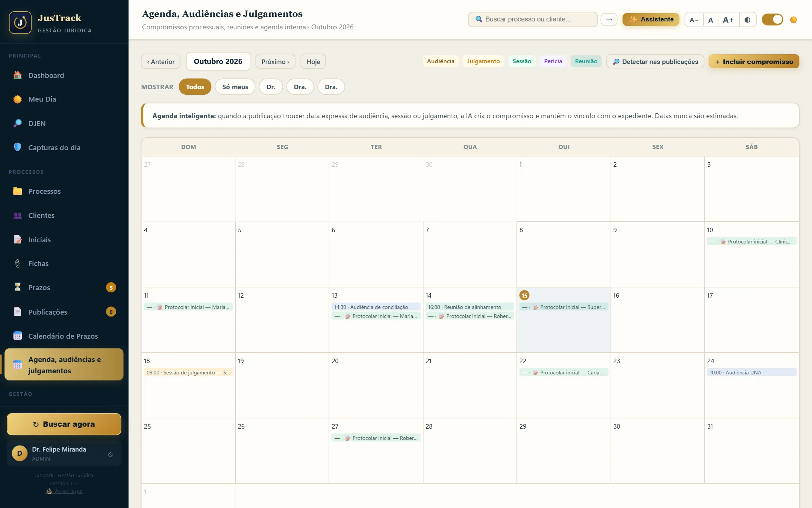Click the arrow button next to search
Screen dimensions: 812x508
coord(609,20)
